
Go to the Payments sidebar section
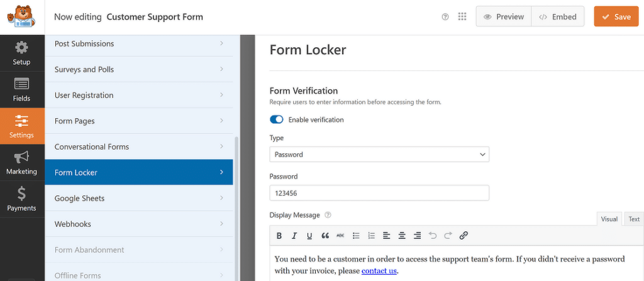tap(21, 199)
